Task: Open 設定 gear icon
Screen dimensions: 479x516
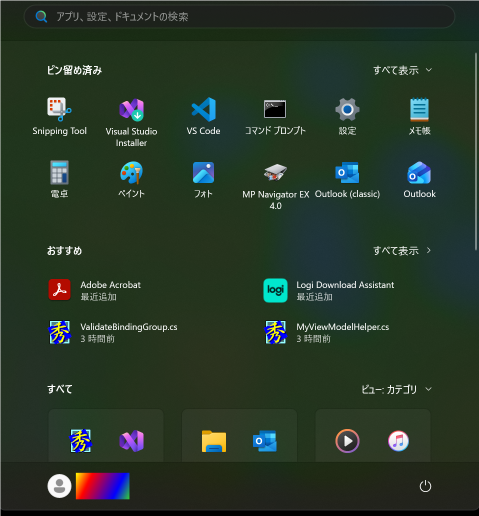Action: 347,117
